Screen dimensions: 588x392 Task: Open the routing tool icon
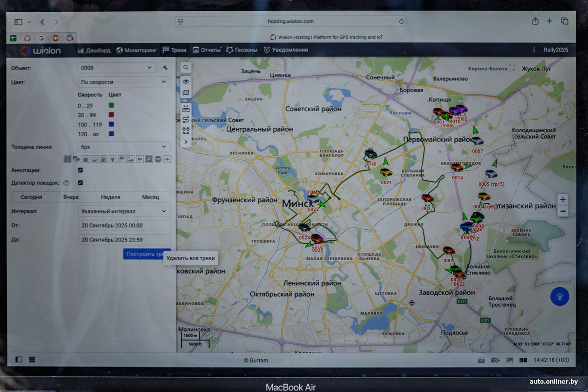pyautogui.click(x=186, y=120)
